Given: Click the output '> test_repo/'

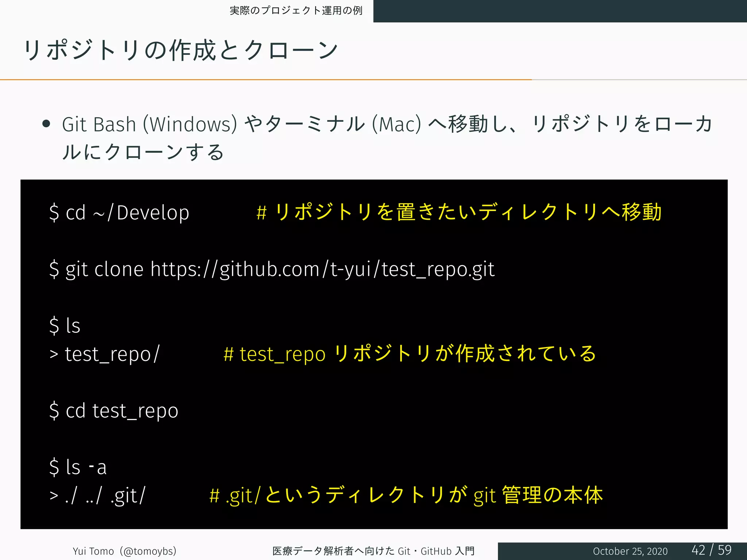Looking at the screenshot, I should (105, 354).
